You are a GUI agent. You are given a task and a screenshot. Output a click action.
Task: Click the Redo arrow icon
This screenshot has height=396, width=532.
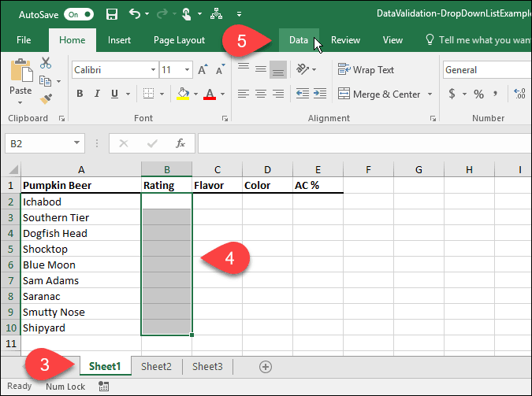pyautogui.click(x=162, y=14)
